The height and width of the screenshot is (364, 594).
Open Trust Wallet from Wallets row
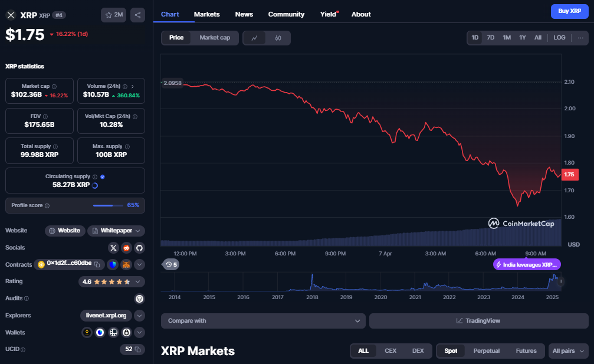101,332
